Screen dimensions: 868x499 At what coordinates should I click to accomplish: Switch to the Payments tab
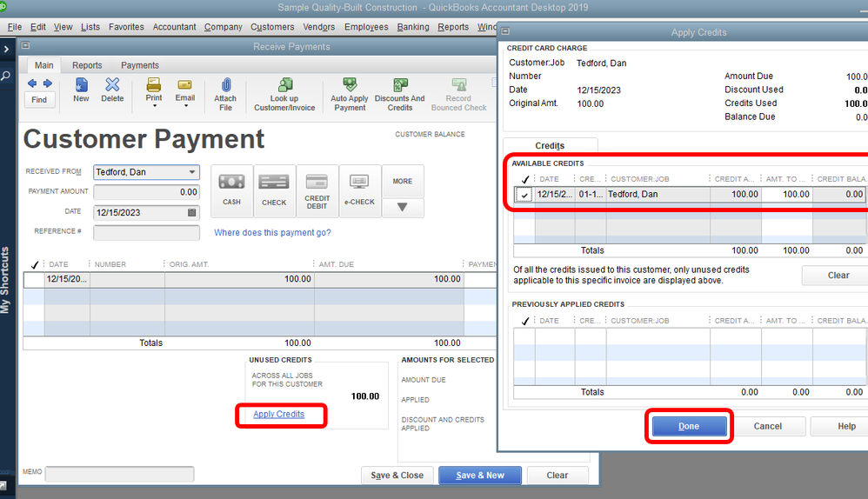(x=140, y=65)
